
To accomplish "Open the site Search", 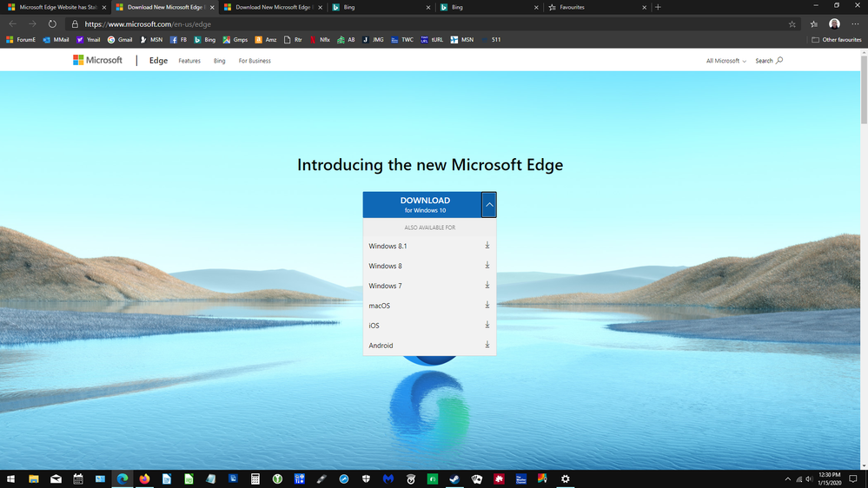I will (769, 61).
